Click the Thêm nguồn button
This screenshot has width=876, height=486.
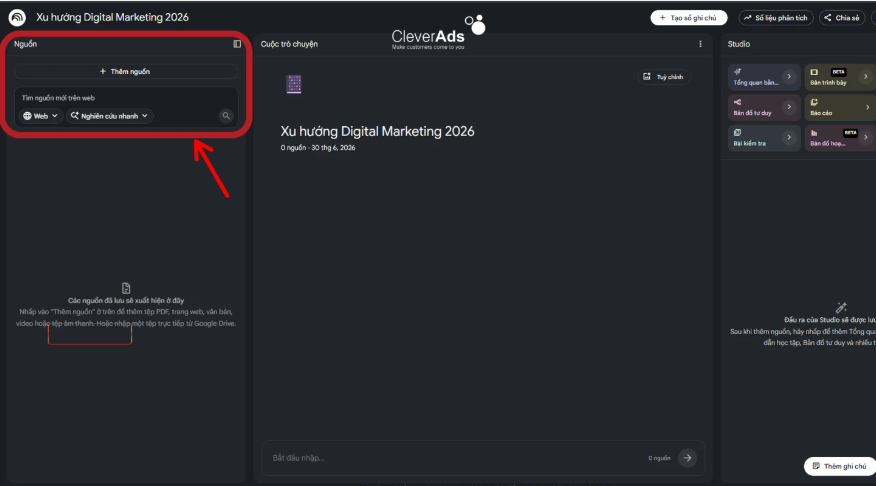[126, 72]
